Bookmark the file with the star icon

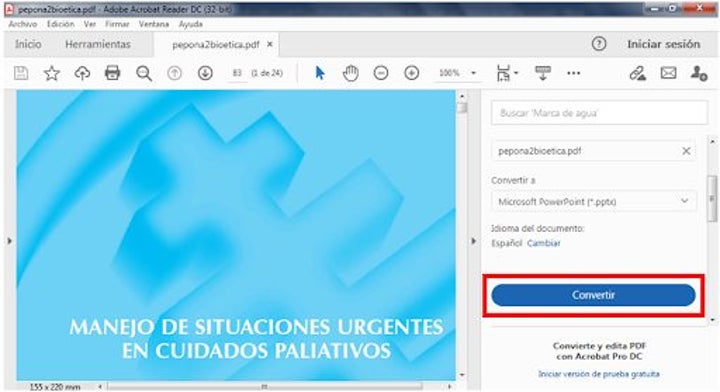tap(51, 73)
